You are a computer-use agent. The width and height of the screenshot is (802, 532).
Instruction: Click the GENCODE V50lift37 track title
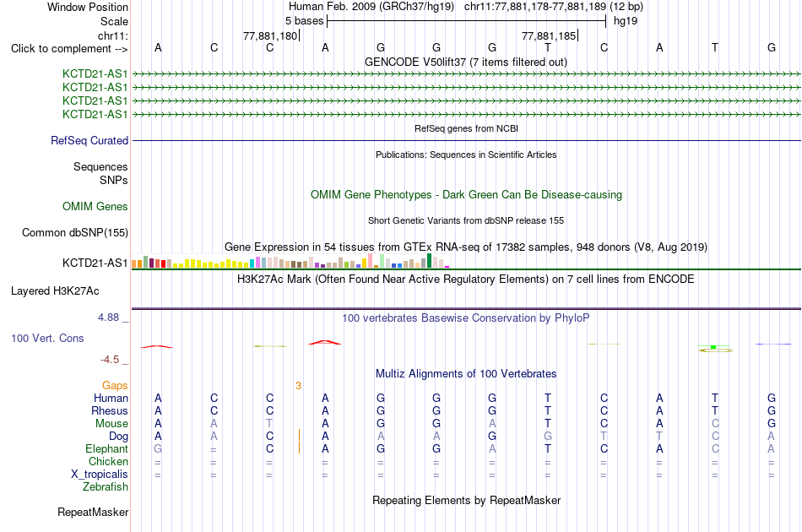(466, 62)
